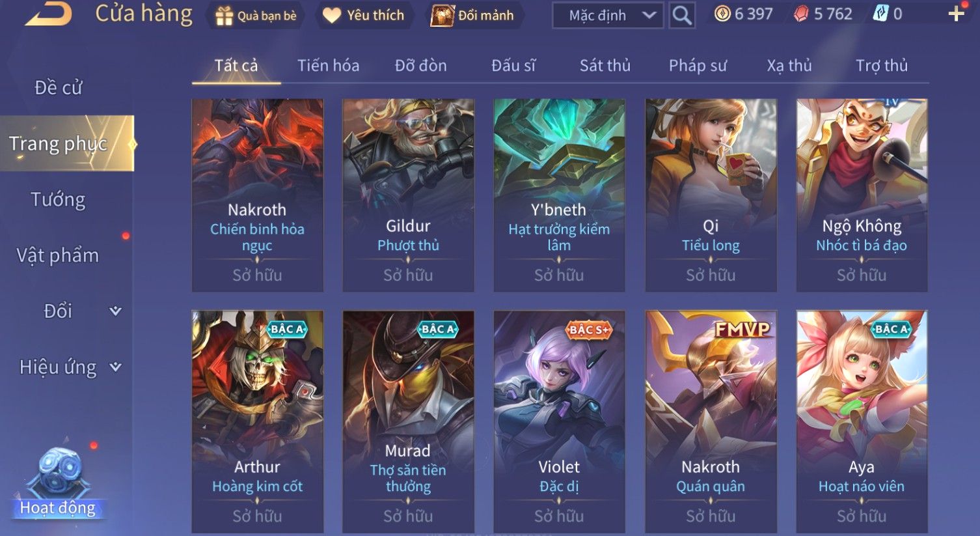The image size is (980, 536).
Task: Select Tướng in the sidebar
Action: point(58,199)
